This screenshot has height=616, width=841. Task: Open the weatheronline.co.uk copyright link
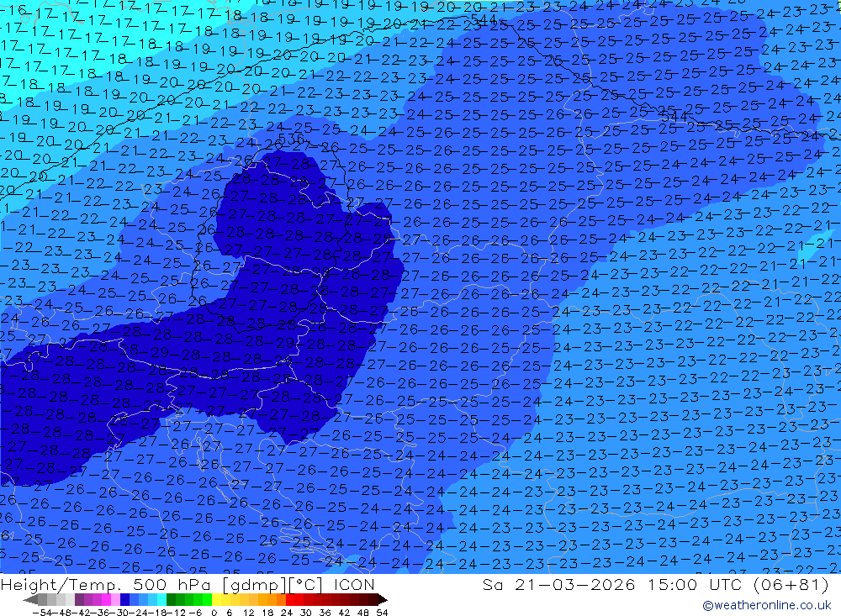coord(766,605)
